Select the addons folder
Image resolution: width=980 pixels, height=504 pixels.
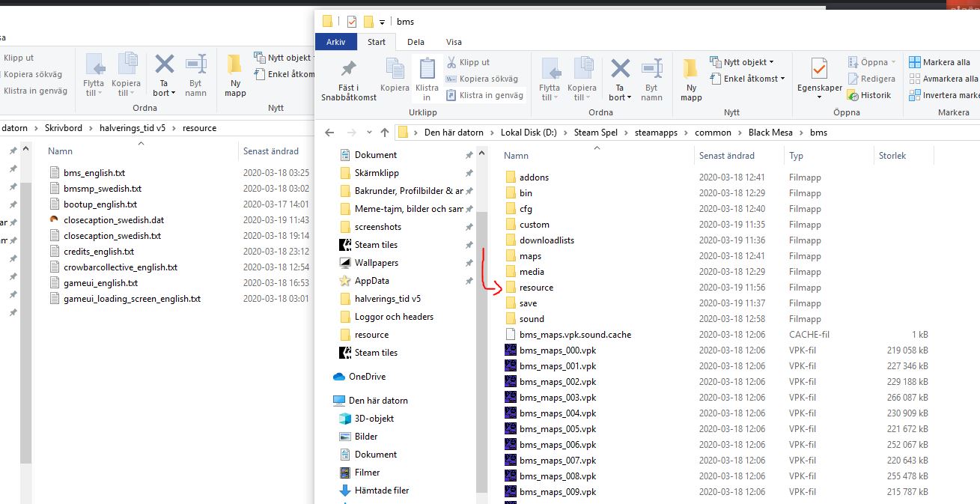pyautogui.click(x=534, y=177)
